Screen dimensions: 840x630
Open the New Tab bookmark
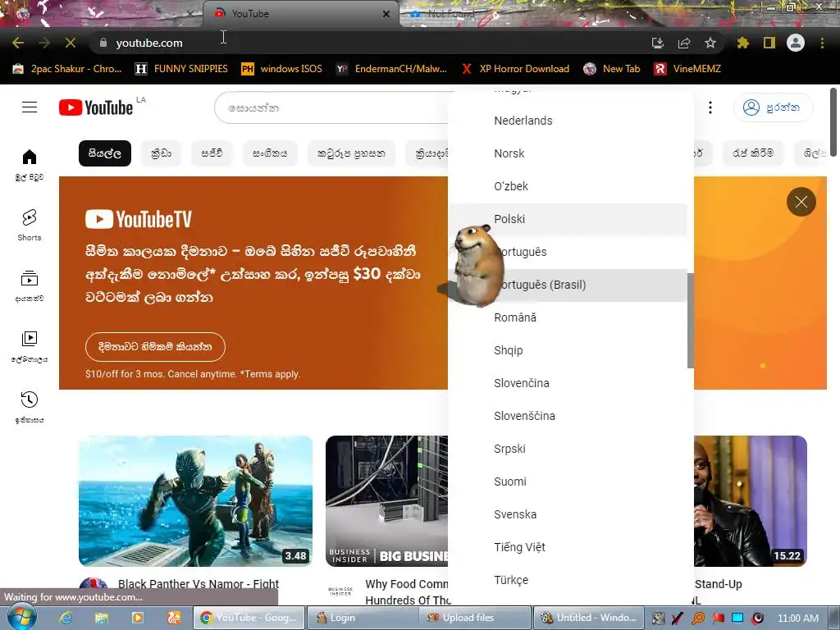(x=612, y=69)
